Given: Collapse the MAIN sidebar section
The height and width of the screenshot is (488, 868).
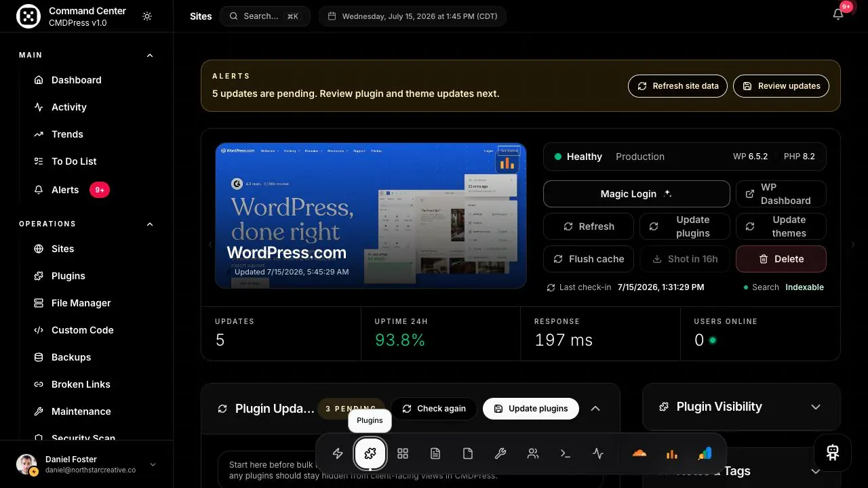Looking at the screenshot, I should click(150, 56).
